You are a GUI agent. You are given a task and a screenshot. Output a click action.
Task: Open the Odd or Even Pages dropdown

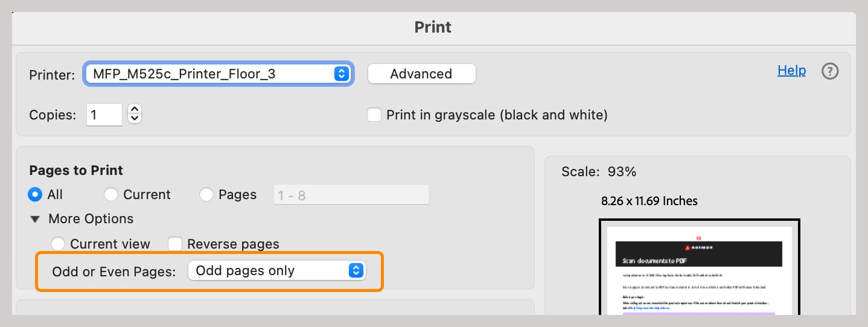(x=276, y=271)
